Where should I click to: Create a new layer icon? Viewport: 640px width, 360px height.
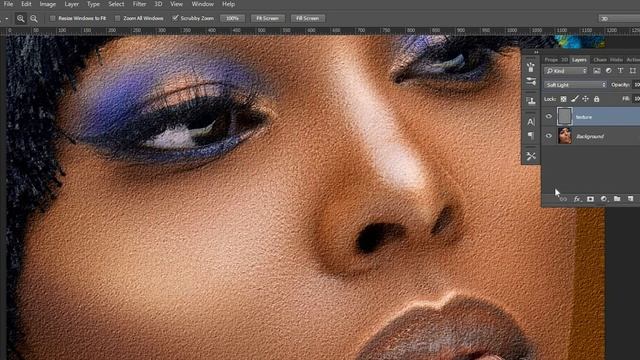point(631,199)
